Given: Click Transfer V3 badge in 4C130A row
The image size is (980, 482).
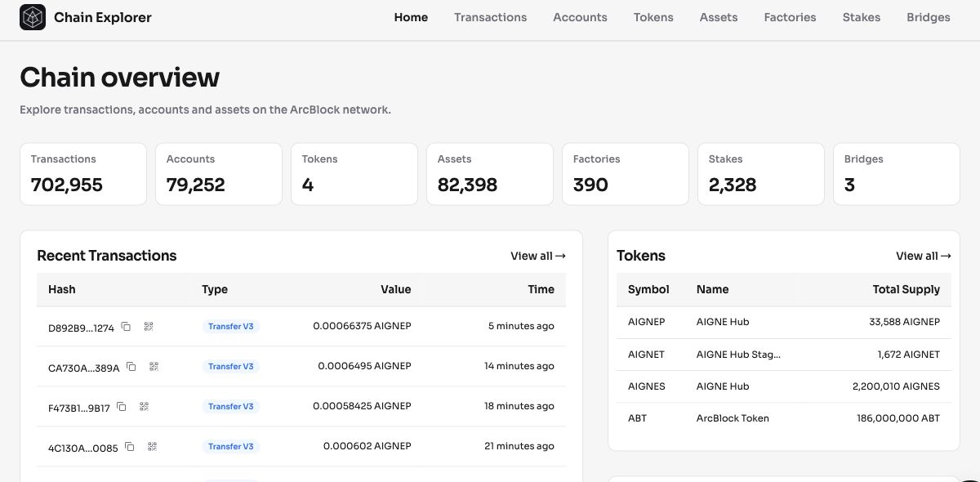Looking at the screenshot, I should click(231, 447).
